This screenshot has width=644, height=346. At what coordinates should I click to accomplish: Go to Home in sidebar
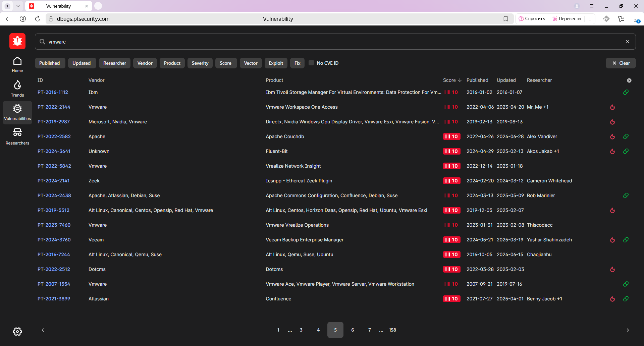pos(17,65)
